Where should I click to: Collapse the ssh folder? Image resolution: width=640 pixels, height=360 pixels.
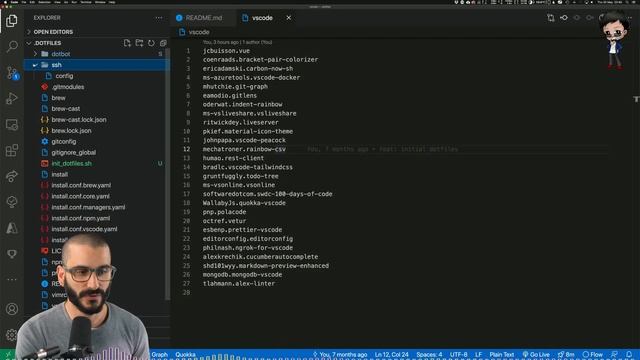[x=56, y=65]
